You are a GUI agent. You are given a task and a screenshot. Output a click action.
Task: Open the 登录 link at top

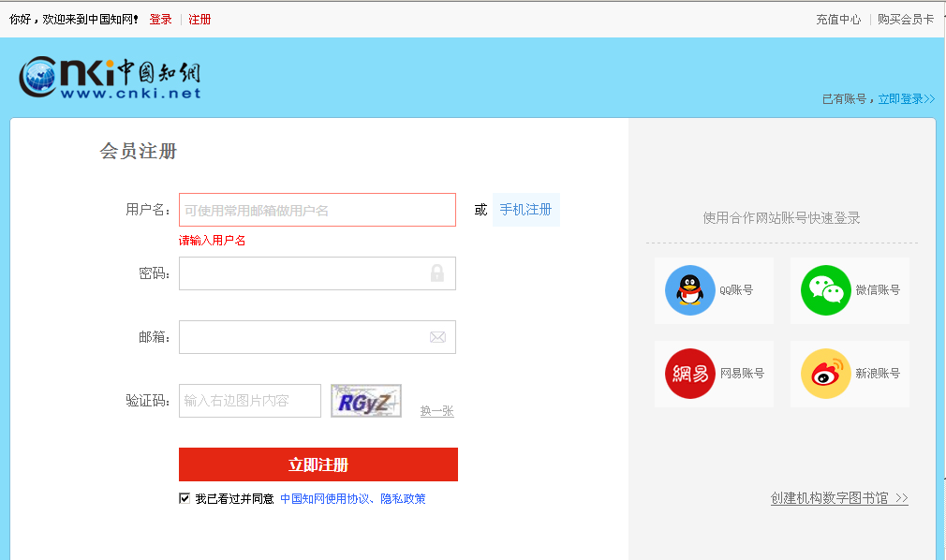click(160, 19)
